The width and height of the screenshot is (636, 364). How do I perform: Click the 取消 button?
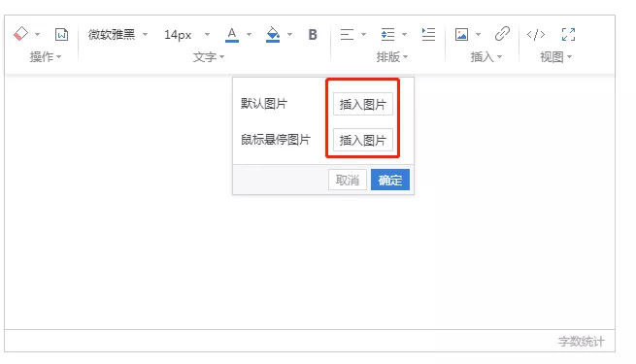click(x=348, y=180)
